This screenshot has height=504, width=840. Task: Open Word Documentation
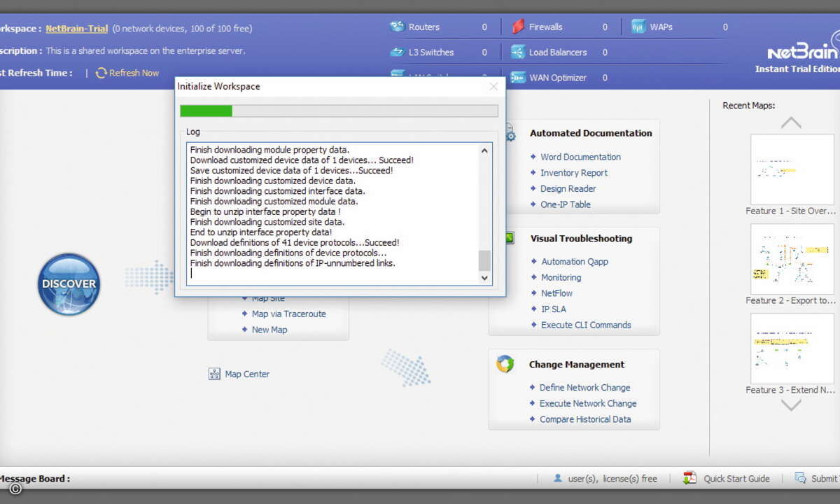(580, 157)
